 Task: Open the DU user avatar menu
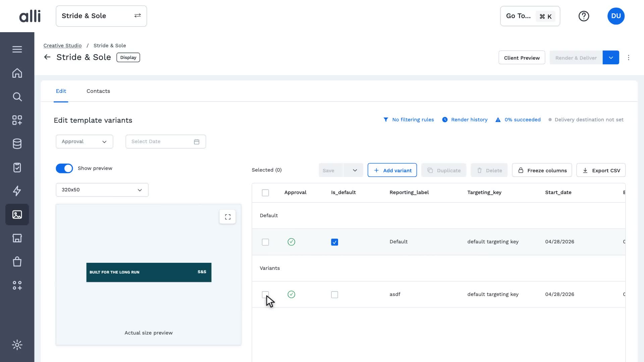click(616, 16)
